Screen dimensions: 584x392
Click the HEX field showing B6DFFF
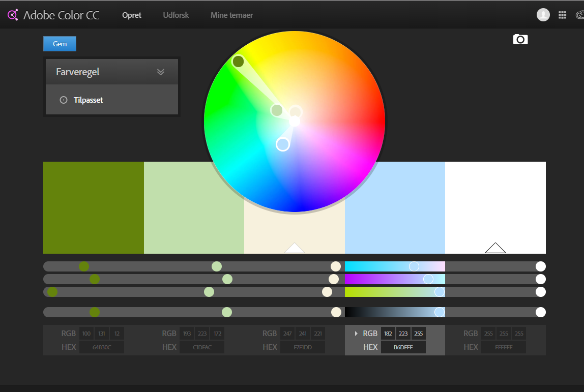click(403, 347)
